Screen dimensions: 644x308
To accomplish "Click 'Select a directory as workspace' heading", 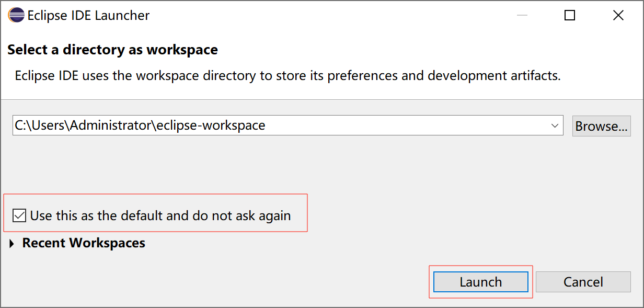I will pyautogui.click(x=112, y=50).
